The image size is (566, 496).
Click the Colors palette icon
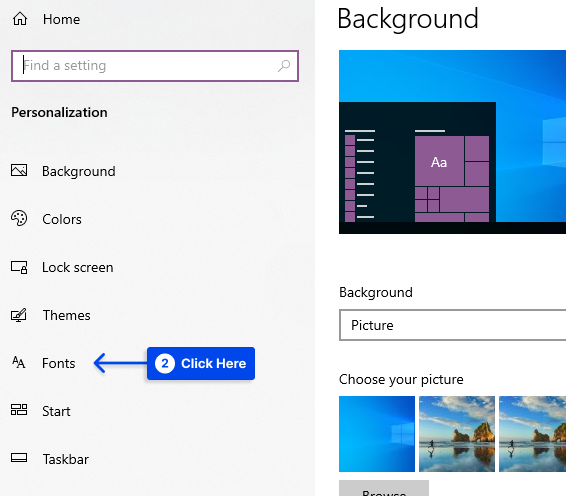[x=19, y=218]
